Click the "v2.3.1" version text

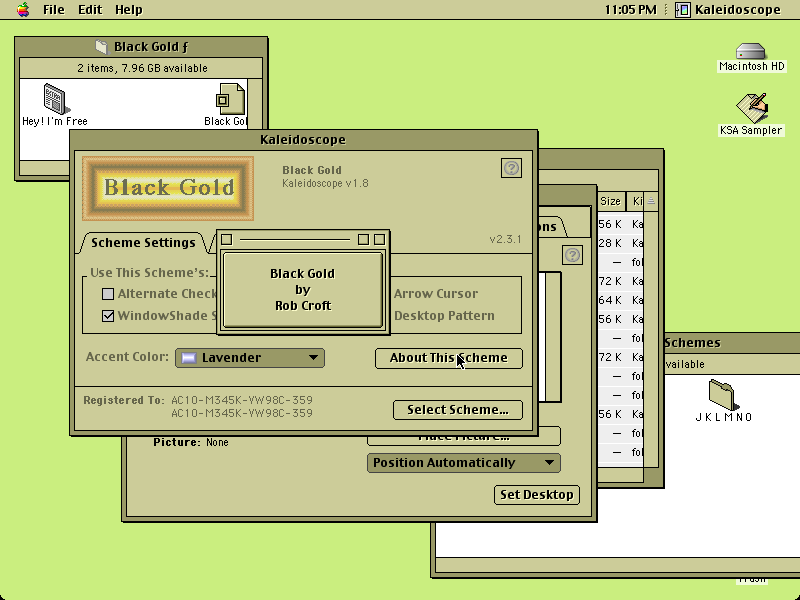click(x=505, y=239)
